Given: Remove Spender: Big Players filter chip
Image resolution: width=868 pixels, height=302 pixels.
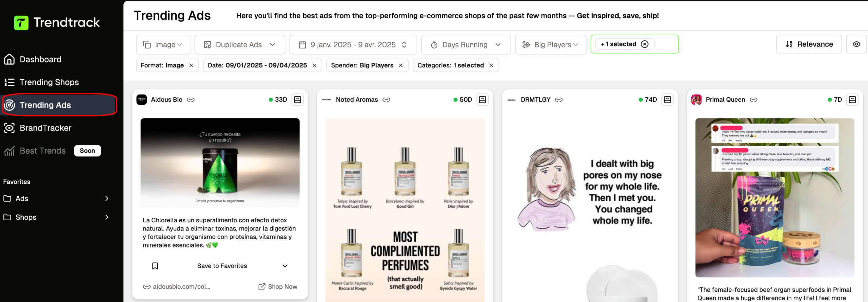Looking at the screenshot, I should coord(401,65).
